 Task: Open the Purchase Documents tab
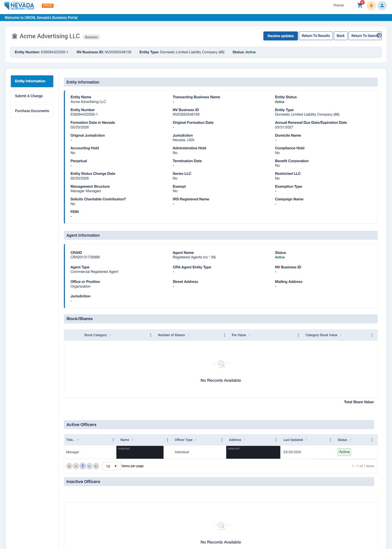[x=32, y=111]
